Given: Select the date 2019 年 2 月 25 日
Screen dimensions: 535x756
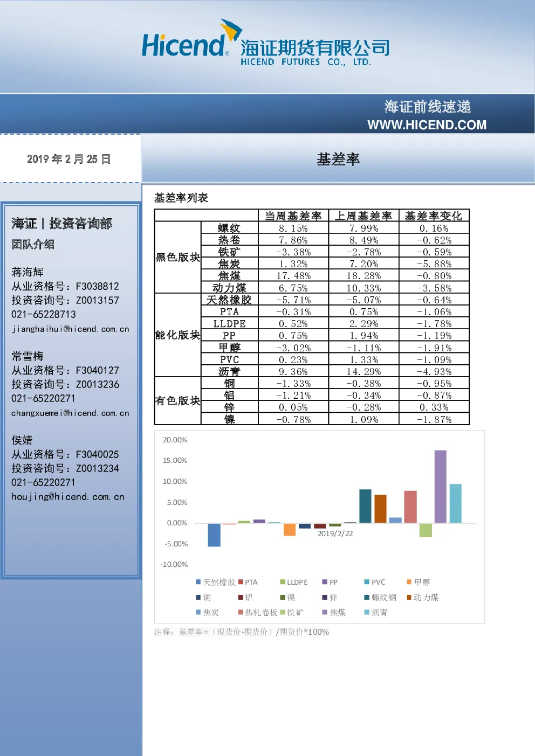Looking at the screenshot, I should [68, 159].
